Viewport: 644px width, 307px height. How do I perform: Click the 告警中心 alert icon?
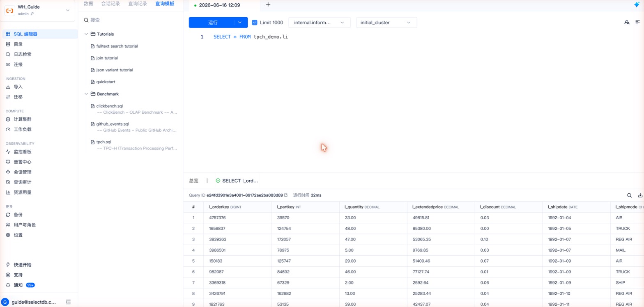tap(8, 162)
